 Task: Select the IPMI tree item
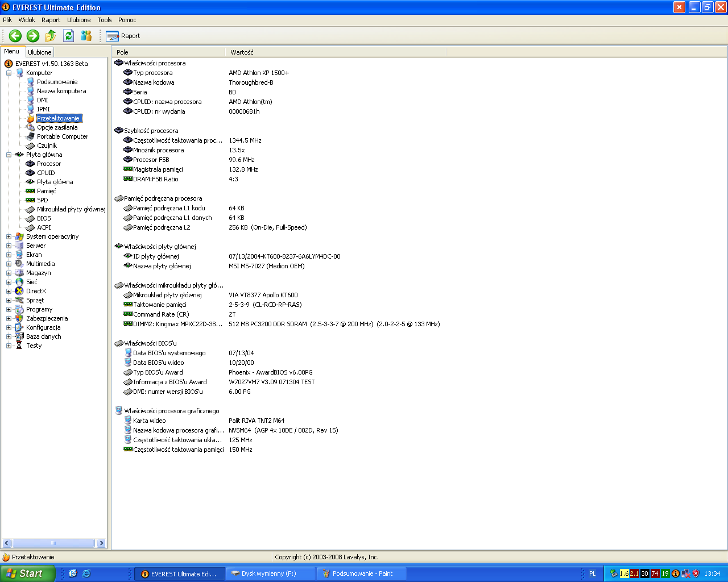(x=43, y=109)
